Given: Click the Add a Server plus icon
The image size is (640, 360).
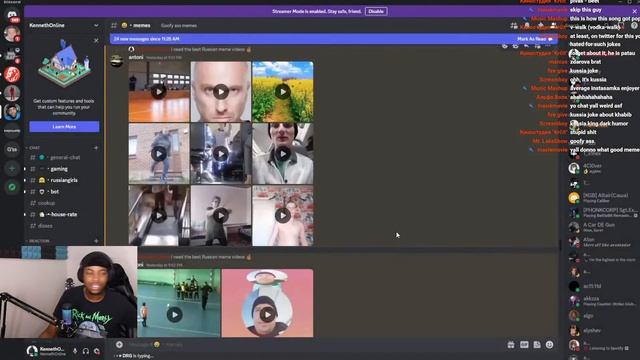Looking at the screenshot, I should 12,168.
